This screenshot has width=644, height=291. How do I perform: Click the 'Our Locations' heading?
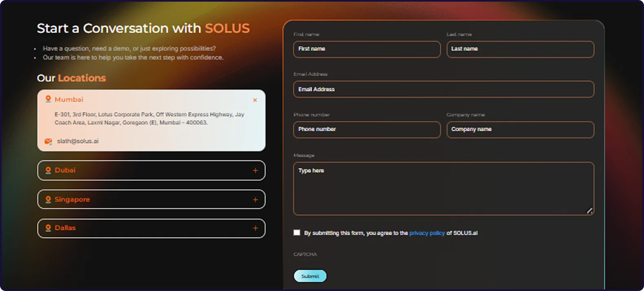pos(71,78)
